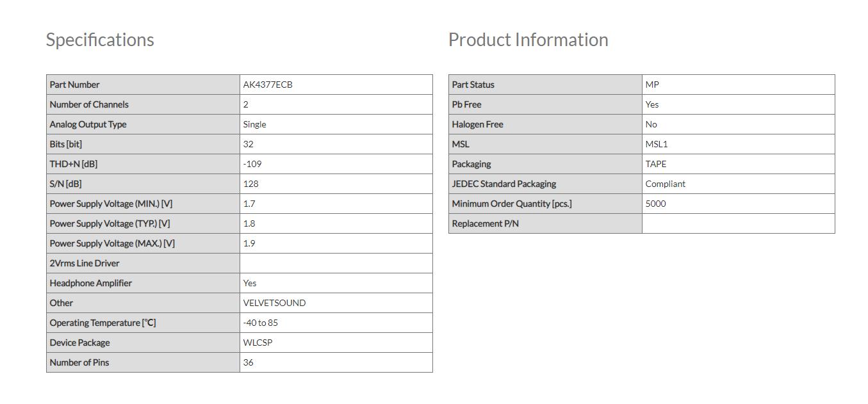Click the Power Supply Voltage (MIN.) label
Viewport: 868px width, 404px height.
(x=111, y=204)
